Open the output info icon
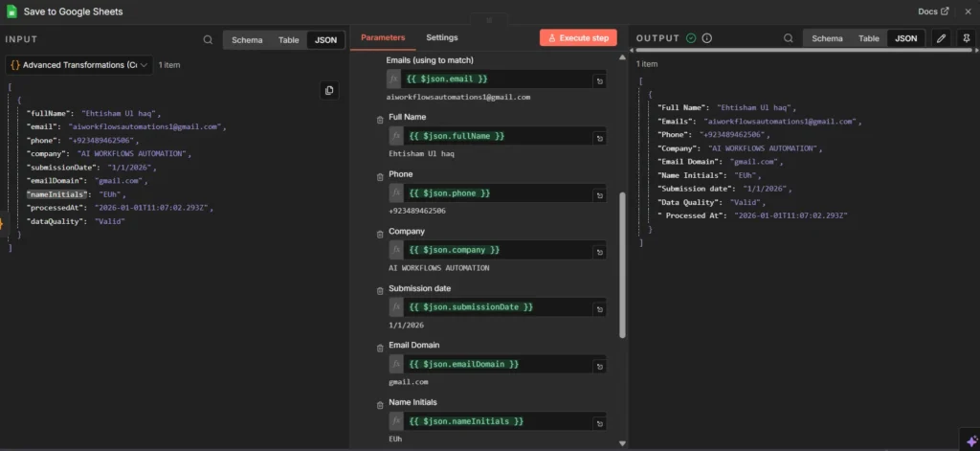Viewport: 980px width, 451px height. (707, 38)
